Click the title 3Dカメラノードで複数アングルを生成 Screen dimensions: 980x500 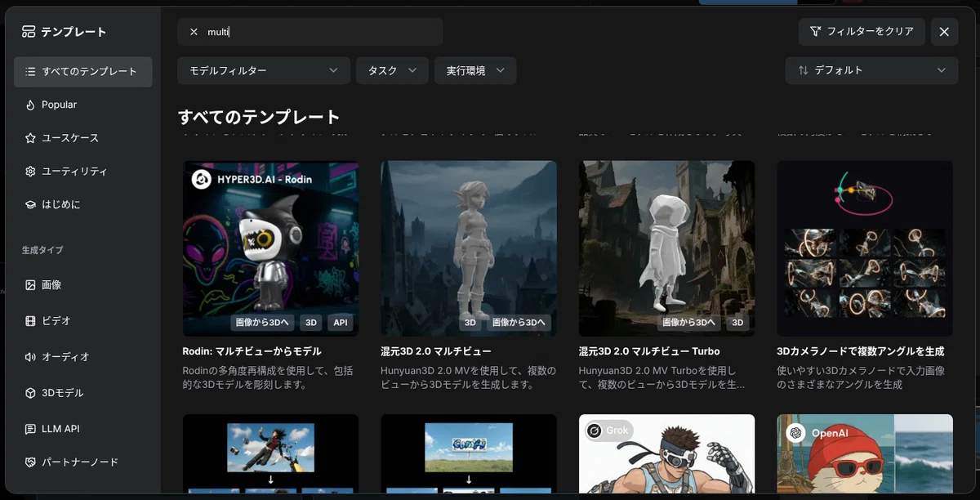861,351
